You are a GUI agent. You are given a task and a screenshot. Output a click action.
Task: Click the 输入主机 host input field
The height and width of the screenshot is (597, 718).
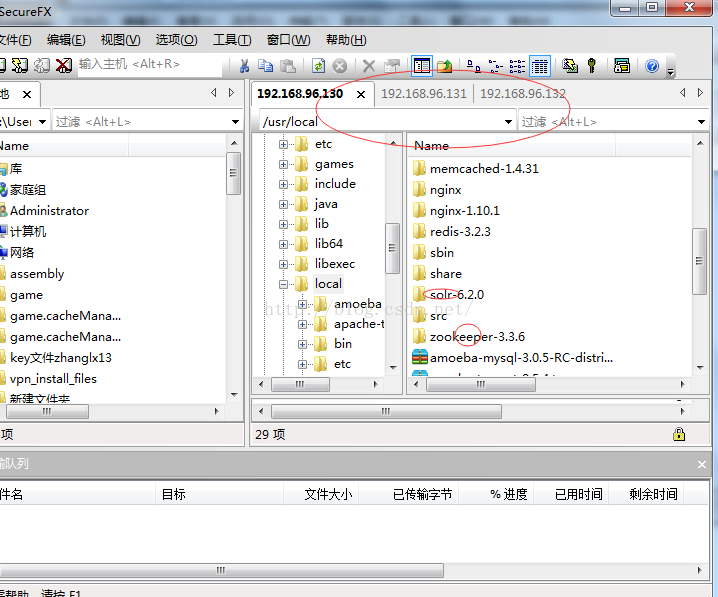[151, 65]
